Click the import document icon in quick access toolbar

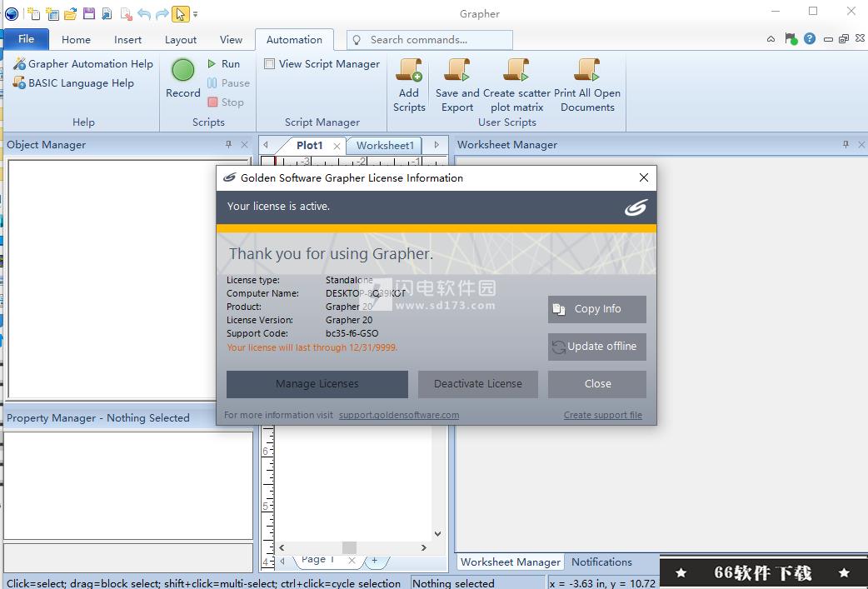[x=107, y=13]
